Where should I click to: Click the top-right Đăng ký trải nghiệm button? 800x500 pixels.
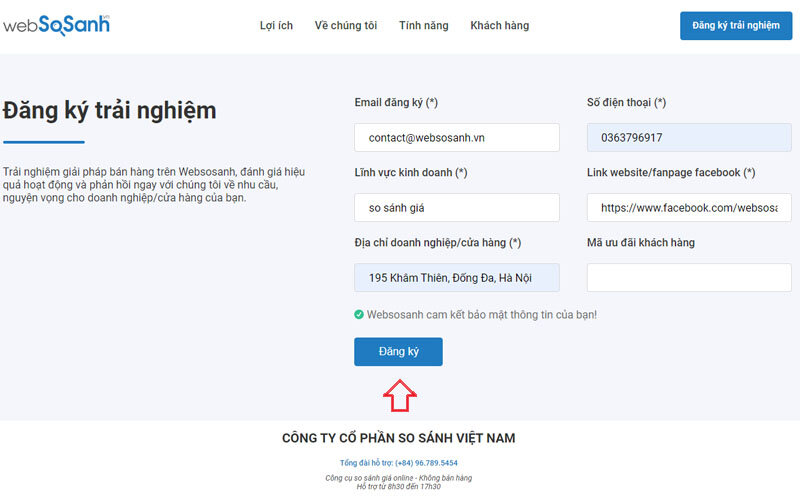point(736,26)
